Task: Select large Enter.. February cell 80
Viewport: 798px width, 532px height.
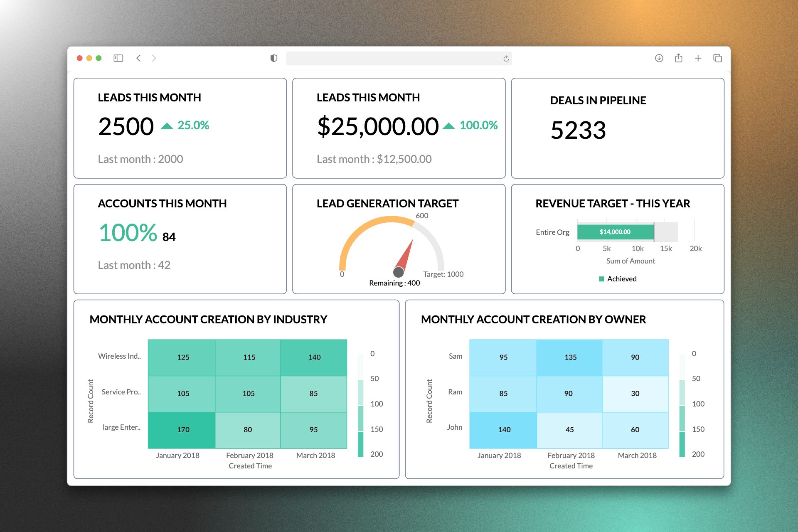Action: [248, 430]
